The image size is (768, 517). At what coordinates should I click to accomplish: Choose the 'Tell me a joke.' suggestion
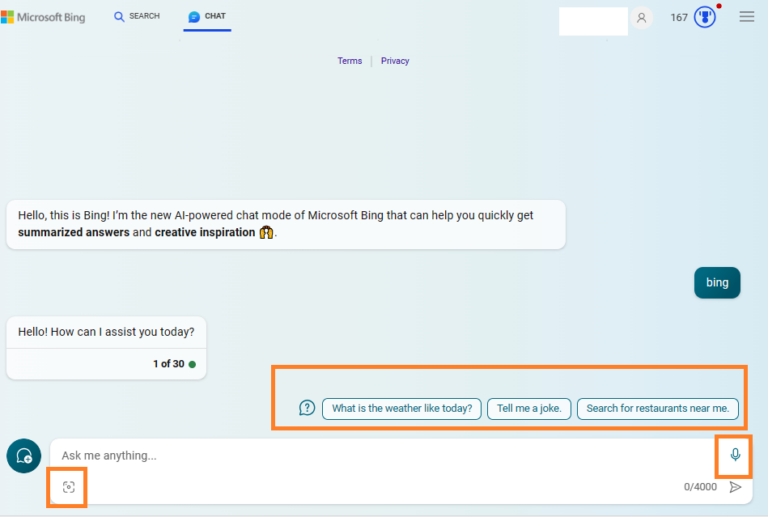point(529,408)
